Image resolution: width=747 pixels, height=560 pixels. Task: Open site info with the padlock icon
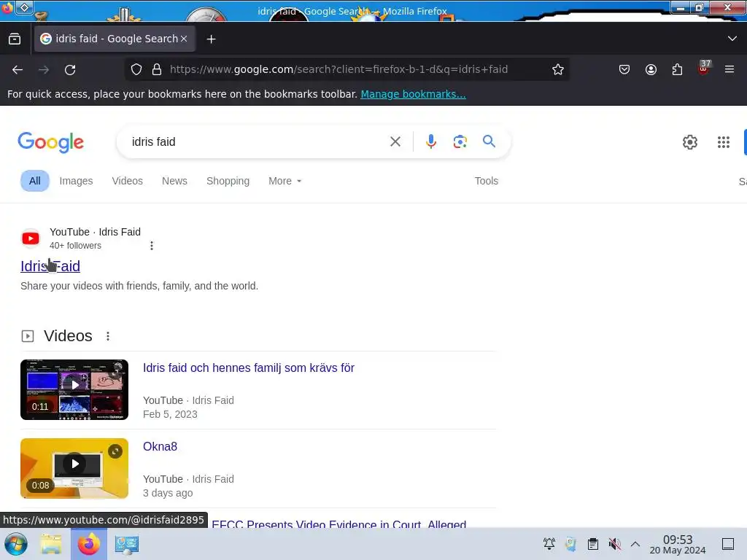[157, 69]
